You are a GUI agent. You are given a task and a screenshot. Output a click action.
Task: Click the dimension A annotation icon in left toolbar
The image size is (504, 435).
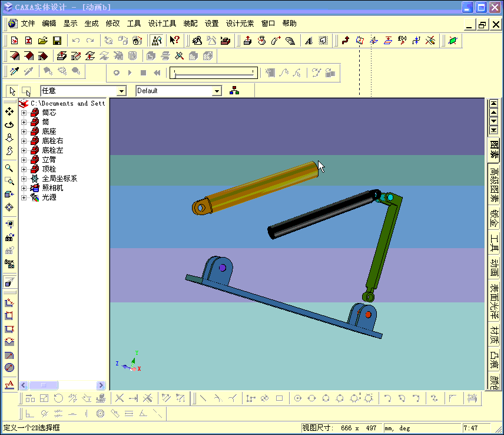pyautogui.click(x=9, y=384)
